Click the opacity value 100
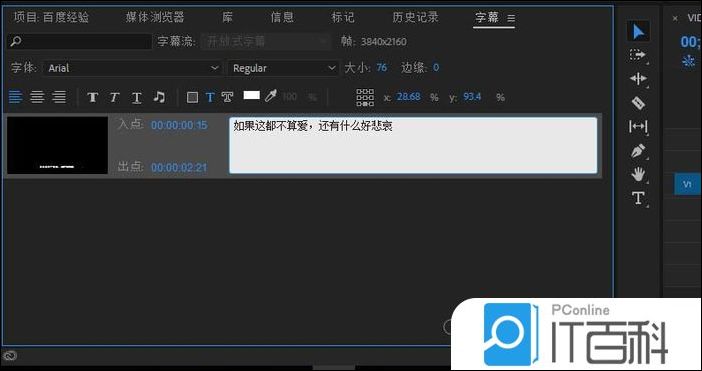The height and width of the screenshot is (371, 702). click(290, 97)
